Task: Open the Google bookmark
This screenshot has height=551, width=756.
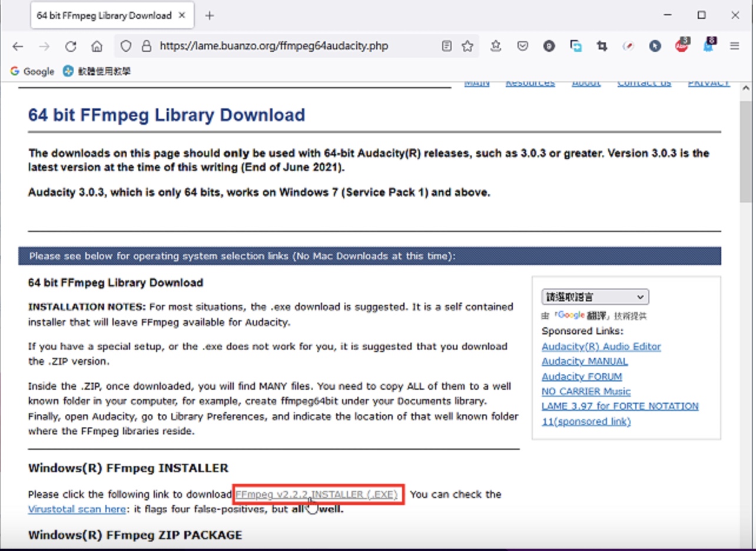Action: click(32, 71)
